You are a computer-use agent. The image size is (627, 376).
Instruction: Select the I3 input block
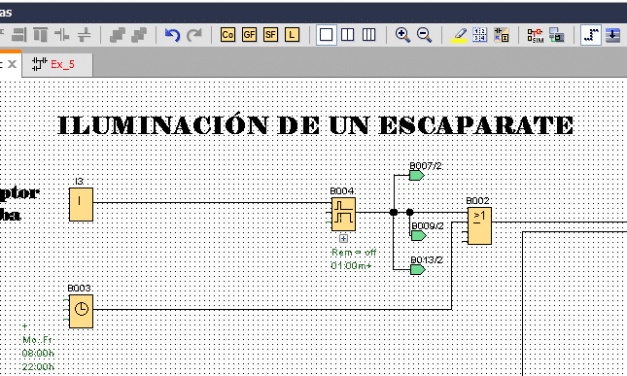(81, 204)
